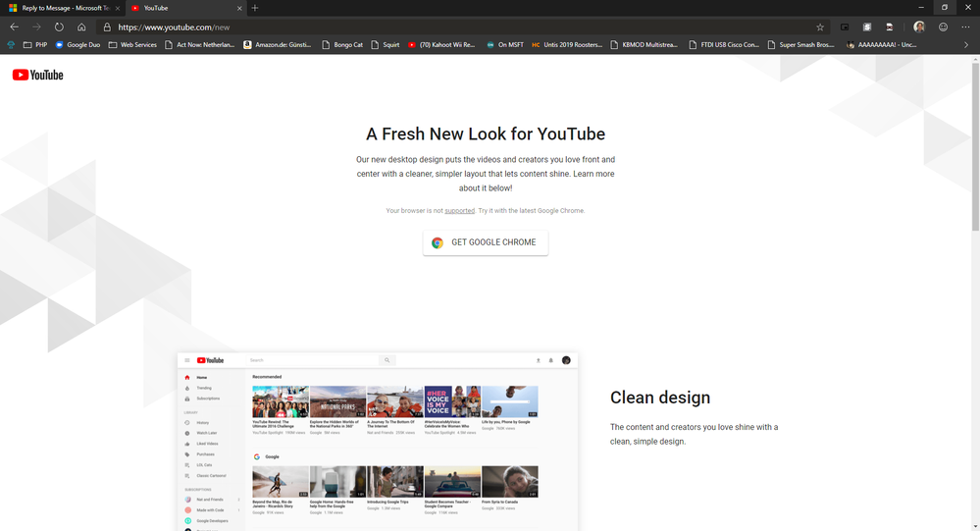This screenshot has height=531, width=980.
Task: Click the vertical scrollbar thumb
Action: pos(975,145)
